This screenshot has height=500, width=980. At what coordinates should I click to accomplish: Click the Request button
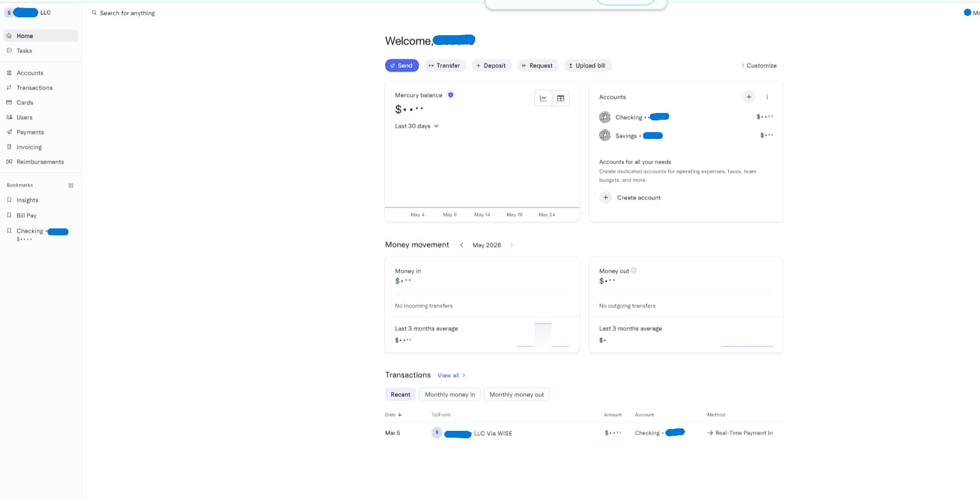click(x=538, y=65)
